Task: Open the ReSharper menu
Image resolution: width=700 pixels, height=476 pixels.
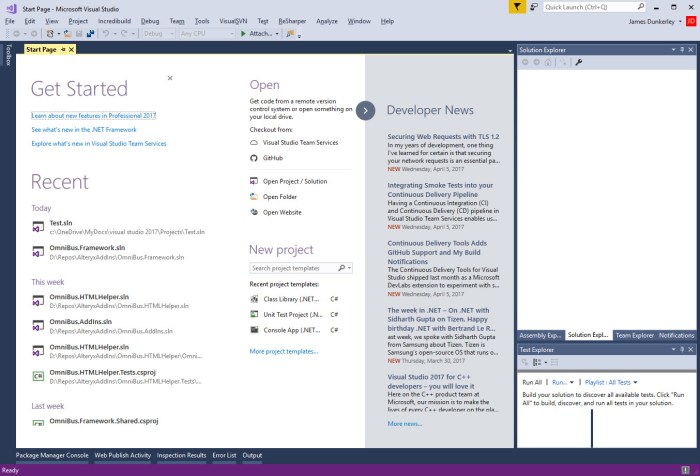Action: 292,21
